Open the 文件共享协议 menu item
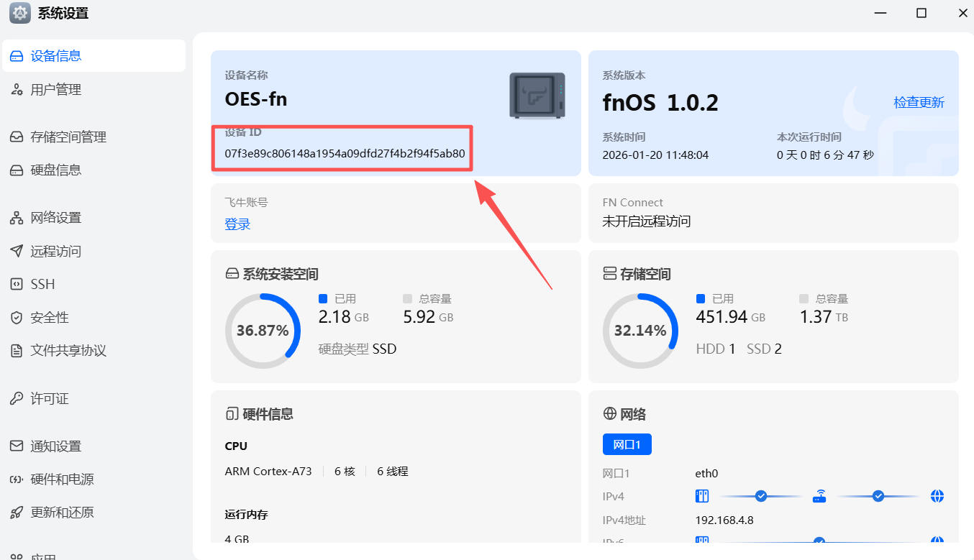The height and width of the screenshot is (560, 974). 68,350
